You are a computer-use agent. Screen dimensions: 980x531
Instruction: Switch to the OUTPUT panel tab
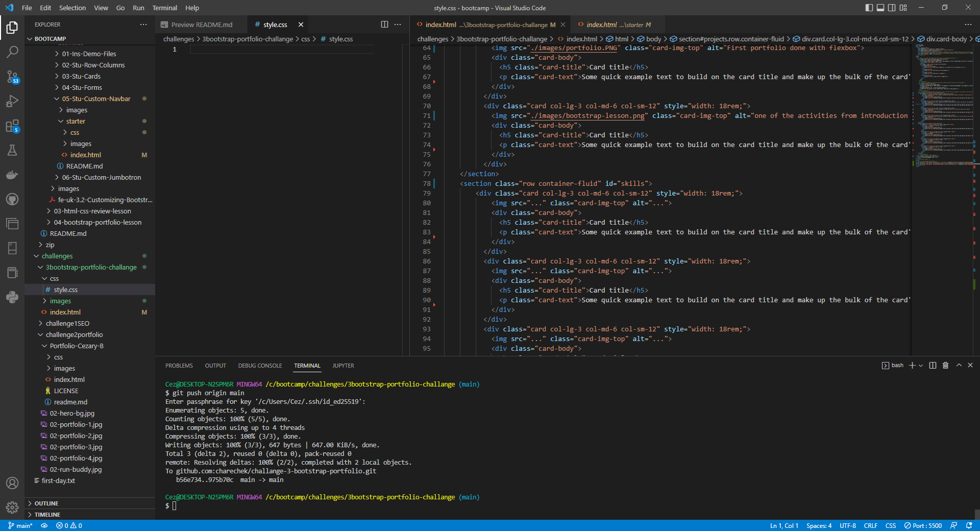(215, 366)
